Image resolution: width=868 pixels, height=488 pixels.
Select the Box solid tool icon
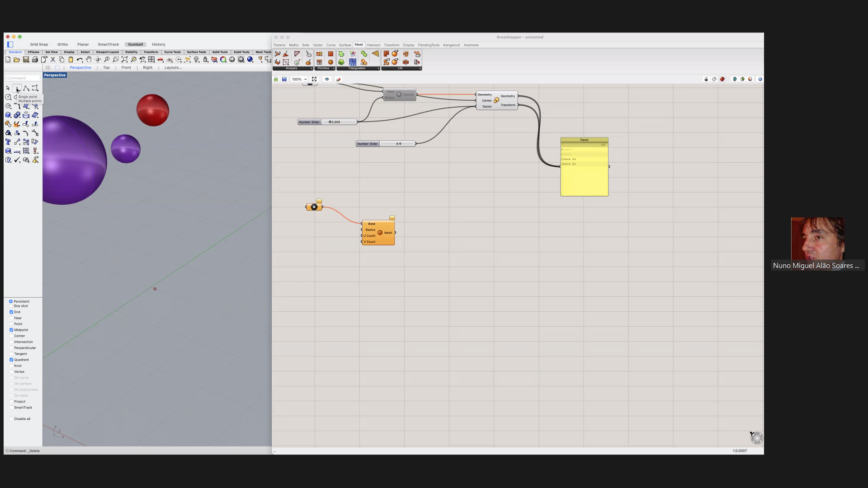click(x=8, y=115)
